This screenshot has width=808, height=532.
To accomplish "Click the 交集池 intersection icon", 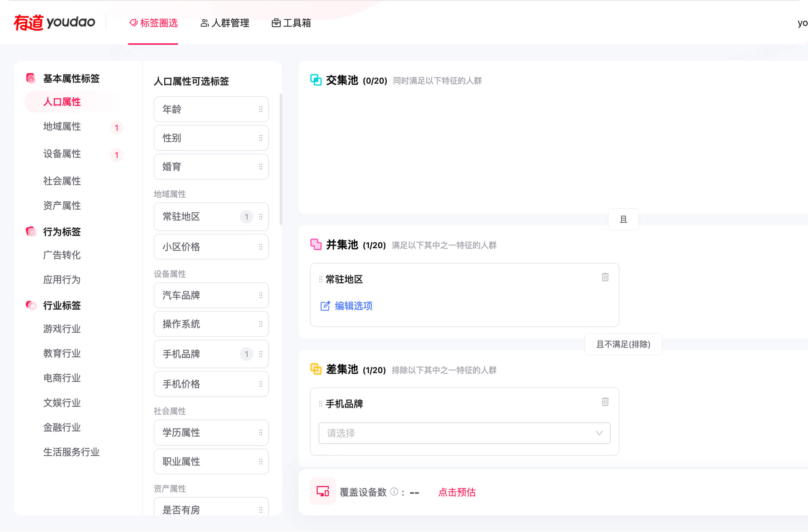I will [316, 80].
